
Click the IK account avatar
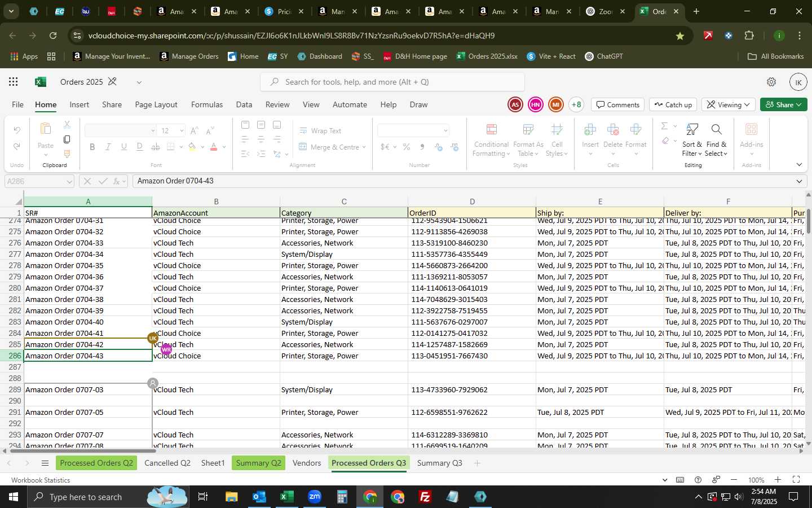[798, 82]
